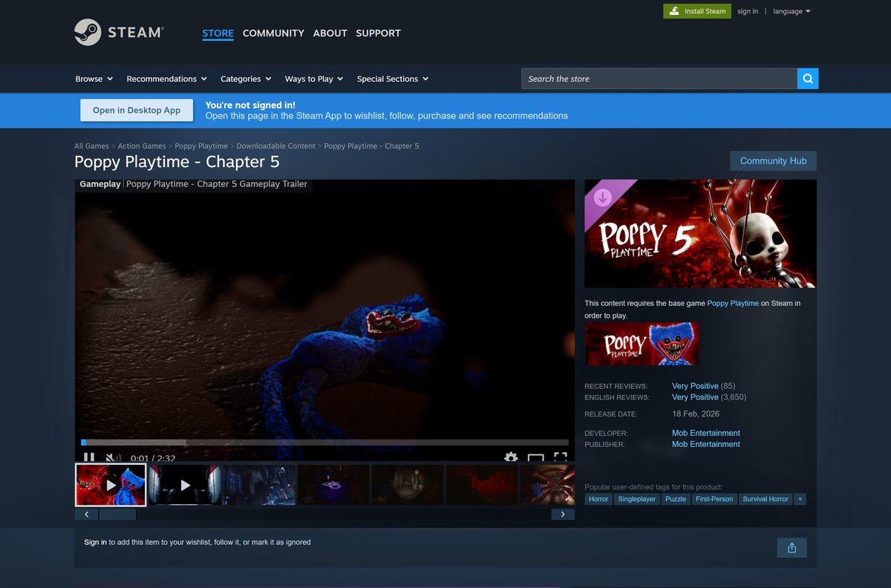
Task: Select the fifth screenshot thumbnail
Action: tap(408, 485)
